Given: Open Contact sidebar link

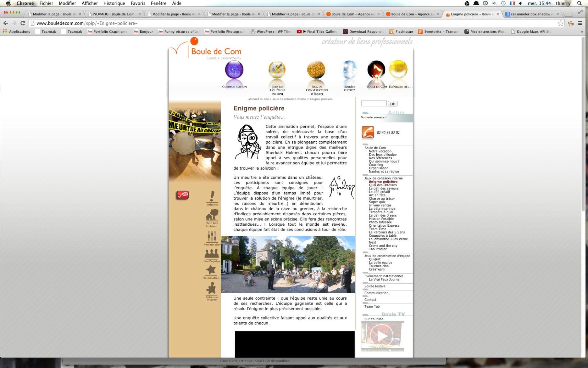Looking at the screenshot, I should 370,300.
